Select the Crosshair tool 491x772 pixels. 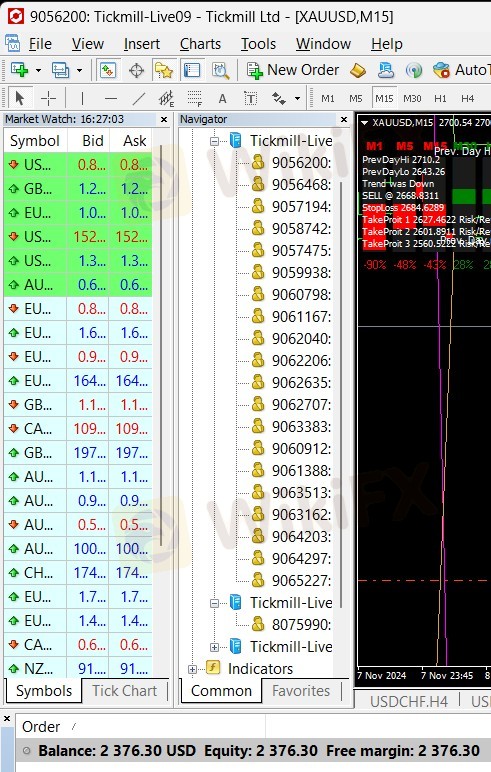click(48, 98)
